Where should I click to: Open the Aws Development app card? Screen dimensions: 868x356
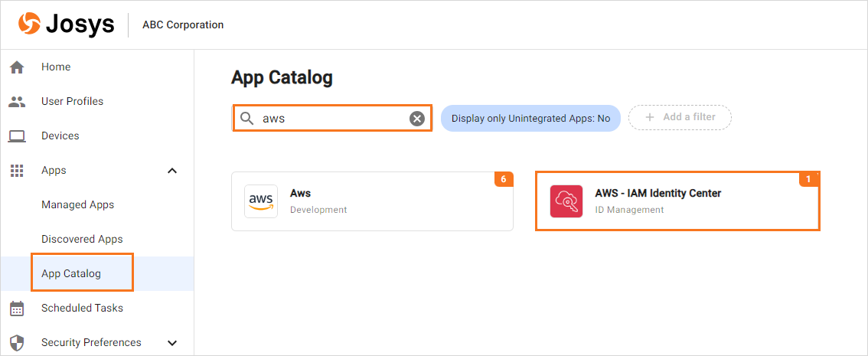pos(372,201)
